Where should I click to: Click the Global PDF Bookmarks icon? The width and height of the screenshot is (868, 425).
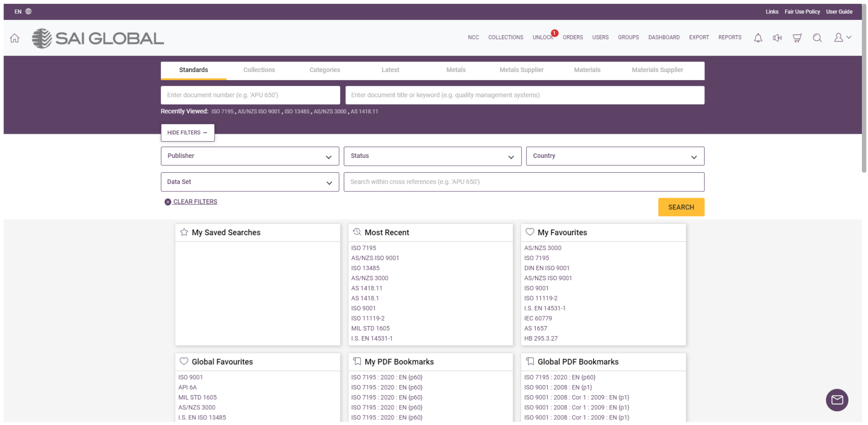tap(530, 361)
